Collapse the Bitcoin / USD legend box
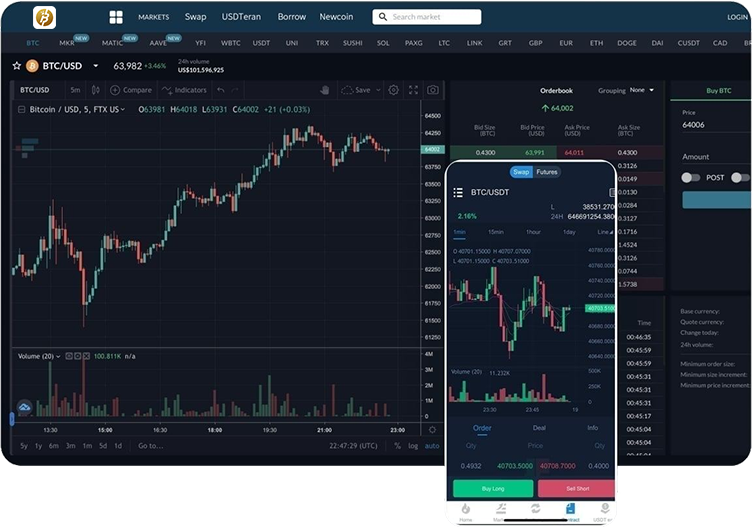 pyautogui.click(x=22, y=110)
